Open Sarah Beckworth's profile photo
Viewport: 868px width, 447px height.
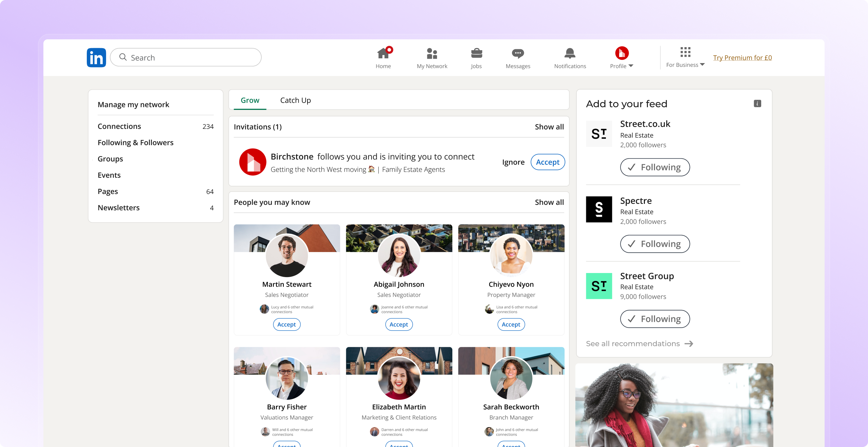click(x=511, y=378)
